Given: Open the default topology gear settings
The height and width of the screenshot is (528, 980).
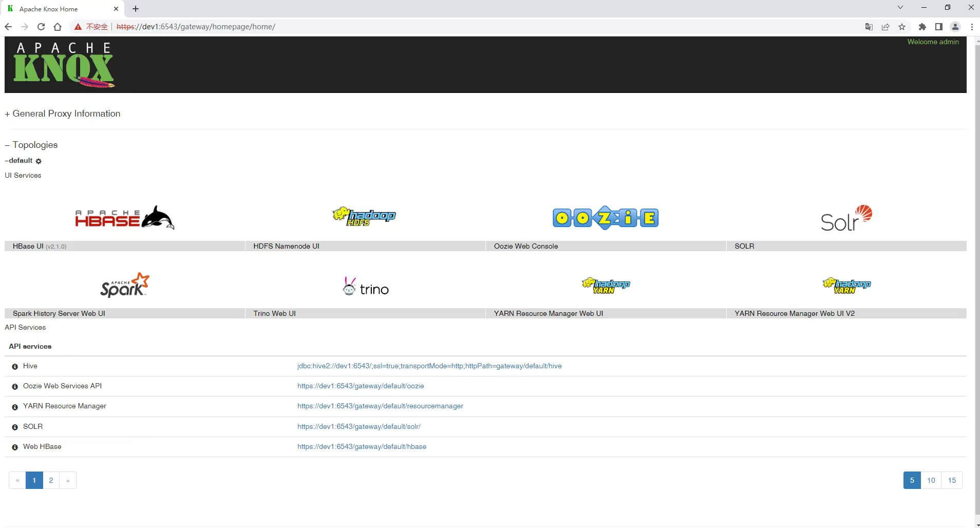Looking at the screenshot, I should point(39,161).
